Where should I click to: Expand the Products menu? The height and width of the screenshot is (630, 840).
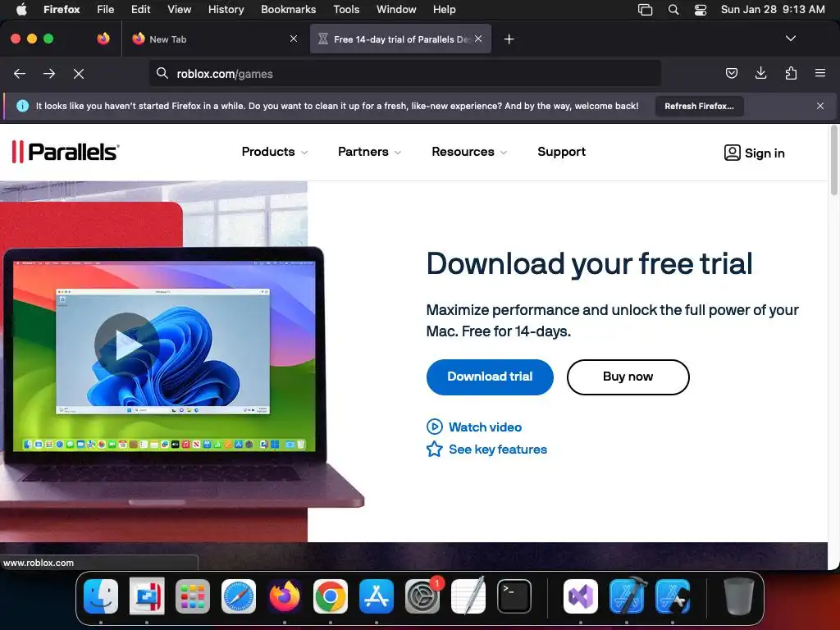(x=274, y=152)
